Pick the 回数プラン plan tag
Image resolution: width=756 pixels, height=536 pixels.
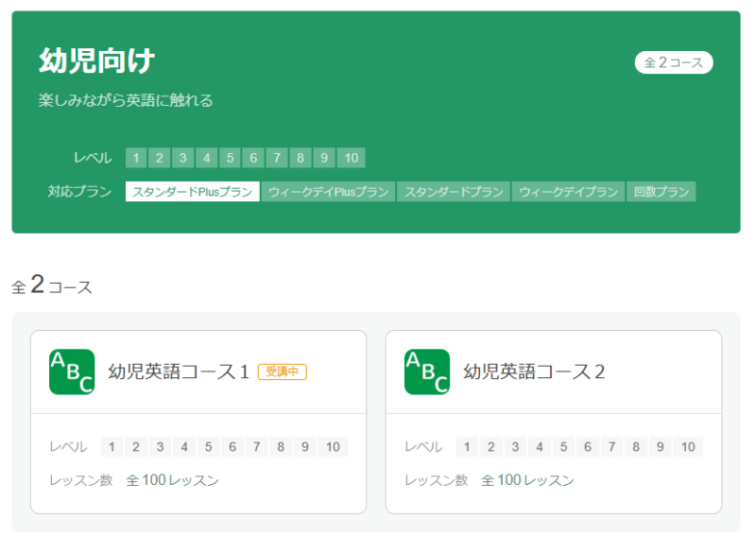pos(661,192)
